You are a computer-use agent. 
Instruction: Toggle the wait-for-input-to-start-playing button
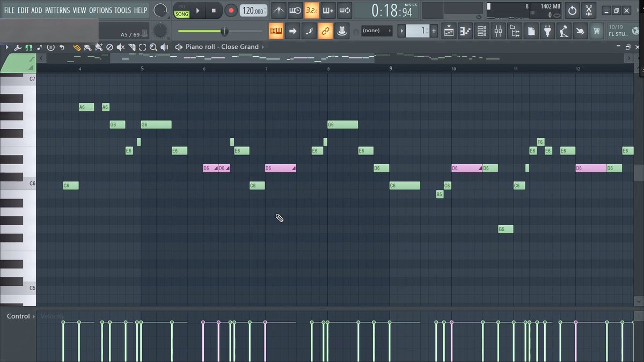coord(295,10)
